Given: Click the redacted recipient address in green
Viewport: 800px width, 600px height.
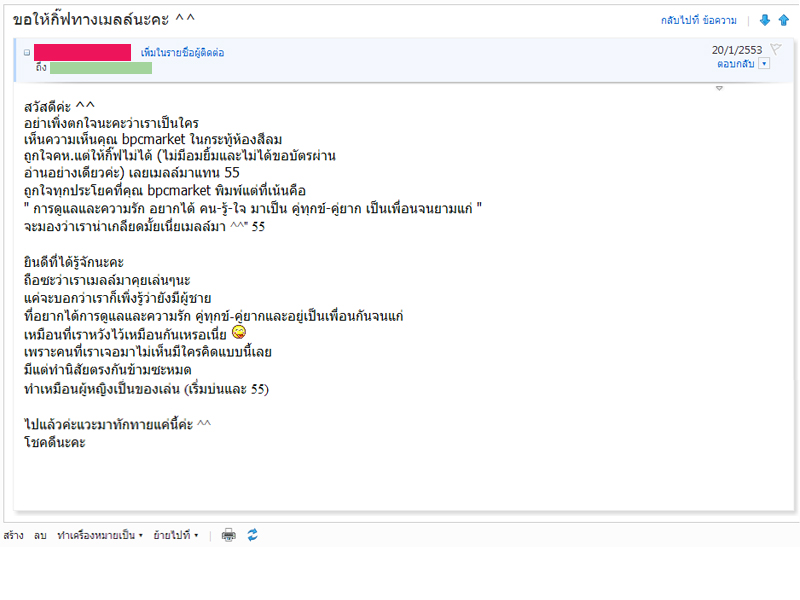Looking at the screenshot, I should pyautogui.click(x=101, y=68).
